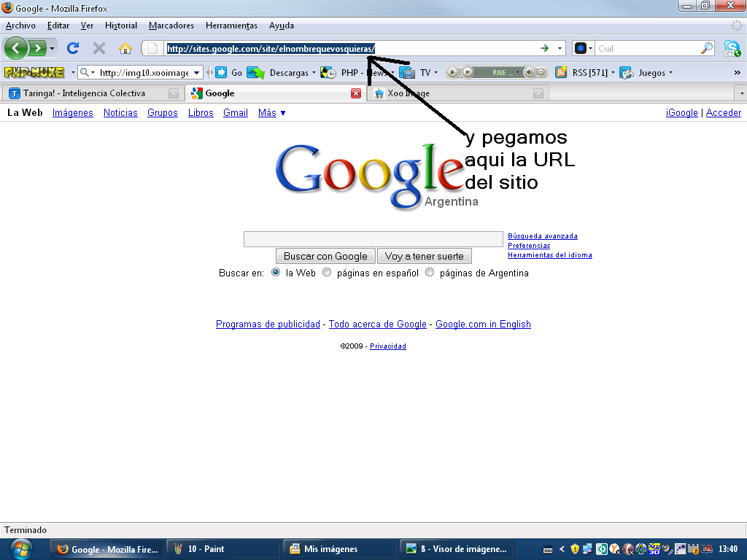The height and width of the screenshot is (560, 747).
Task: Switch to 10 - Paint taskbar window
Action: [x=223, y=549]
